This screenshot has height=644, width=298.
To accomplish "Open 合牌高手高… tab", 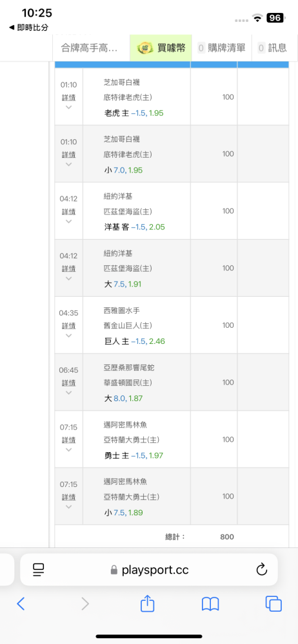I will coord(91,48).
